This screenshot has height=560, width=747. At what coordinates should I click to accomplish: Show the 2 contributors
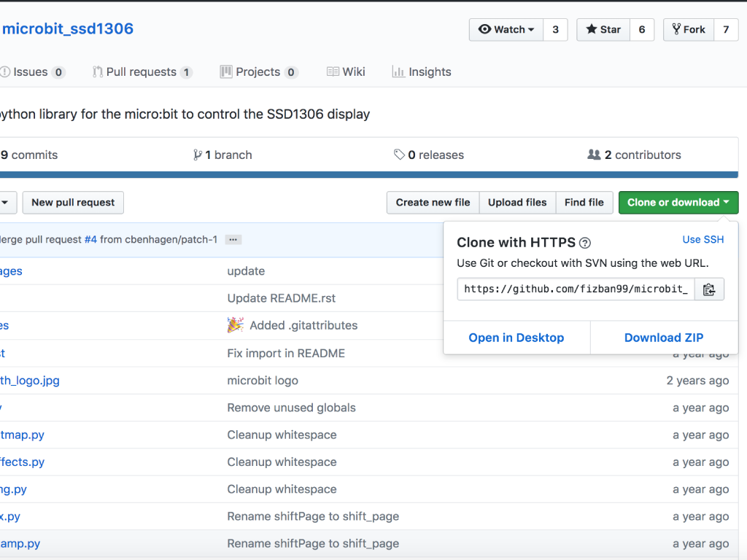[x=634, y=155]
